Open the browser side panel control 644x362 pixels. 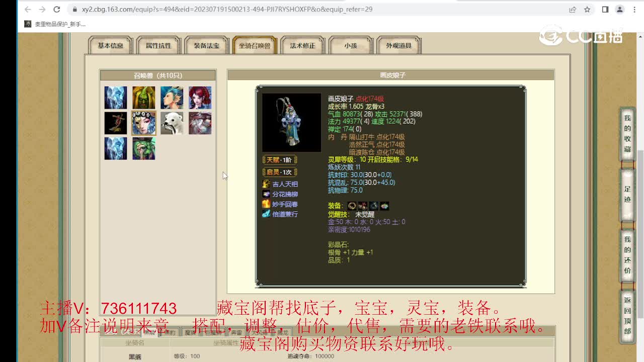click(605, 9)
